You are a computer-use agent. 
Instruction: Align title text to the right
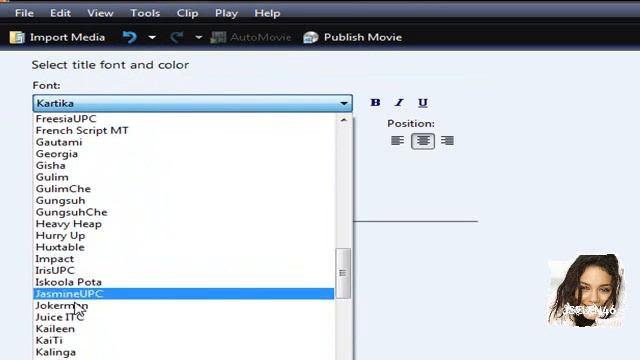pos(447,141)
